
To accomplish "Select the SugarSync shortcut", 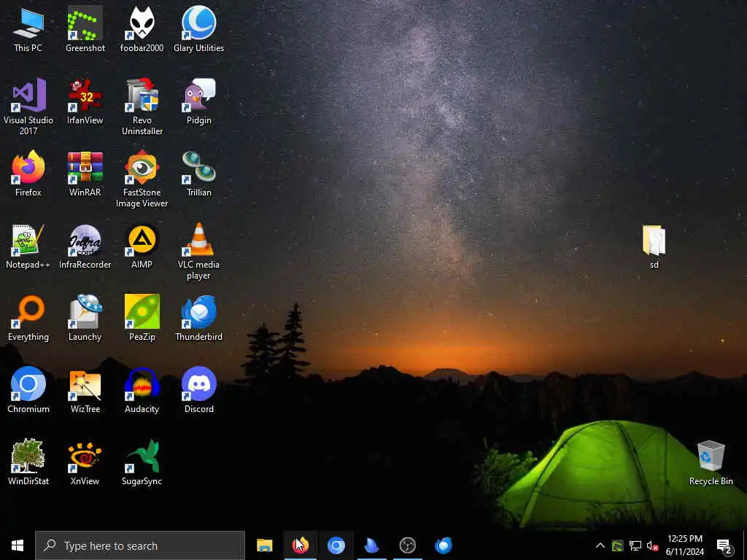I will pyautogui.click(x=142, y=462).
